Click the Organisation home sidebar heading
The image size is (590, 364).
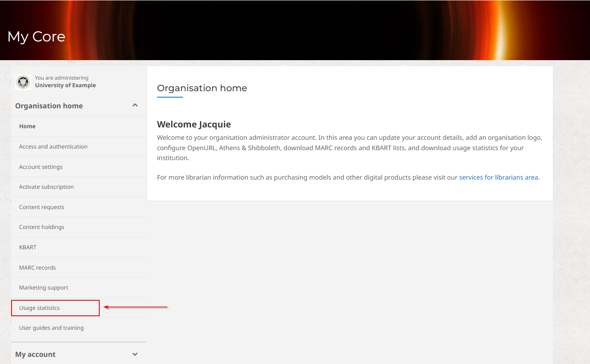[x=49, y=106]
